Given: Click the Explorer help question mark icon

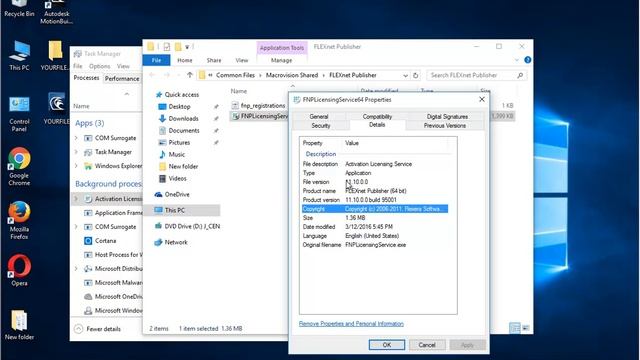Looking at the screenshot, I should (527, 60).
